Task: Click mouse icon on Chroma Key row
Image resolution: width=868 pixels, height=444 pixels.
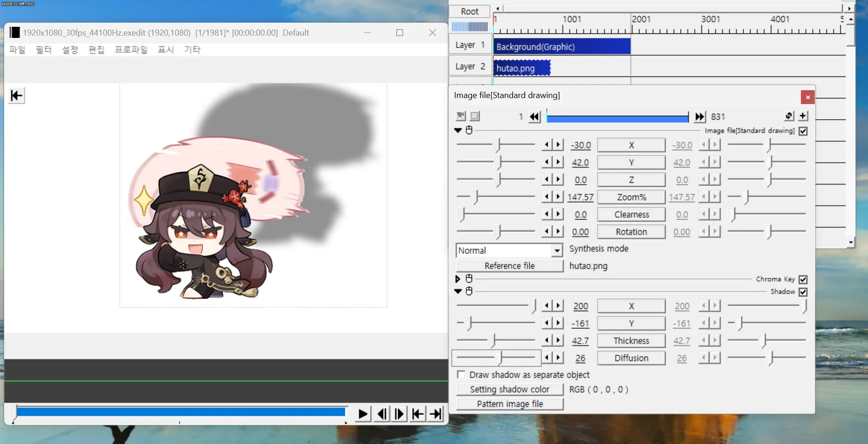Action: coord(469,278)
